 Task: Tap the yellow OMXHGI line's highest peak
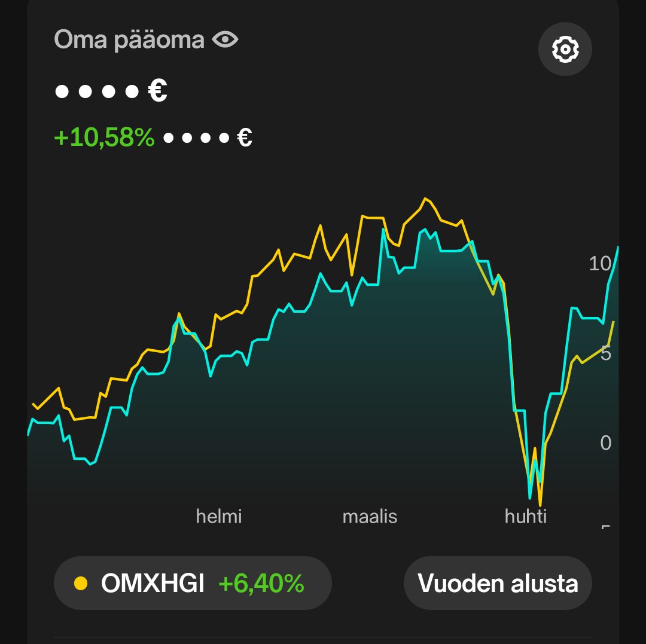click(425, 199)
